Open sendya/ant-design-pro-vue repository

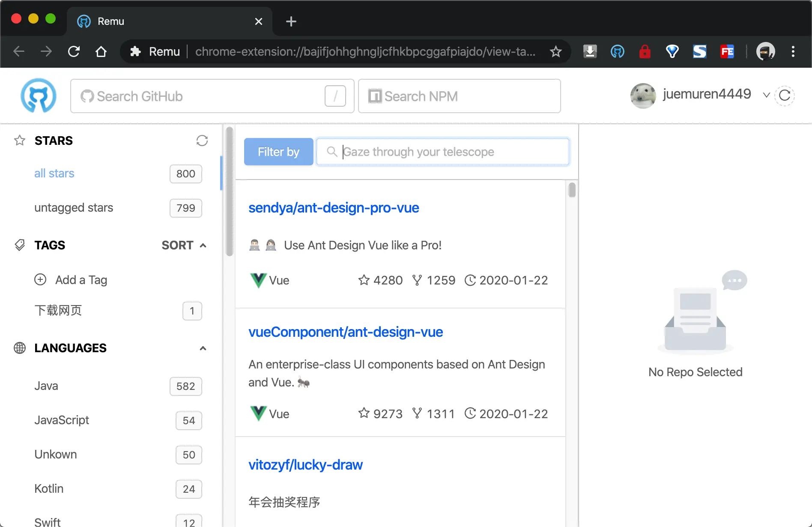coord(334,208)
